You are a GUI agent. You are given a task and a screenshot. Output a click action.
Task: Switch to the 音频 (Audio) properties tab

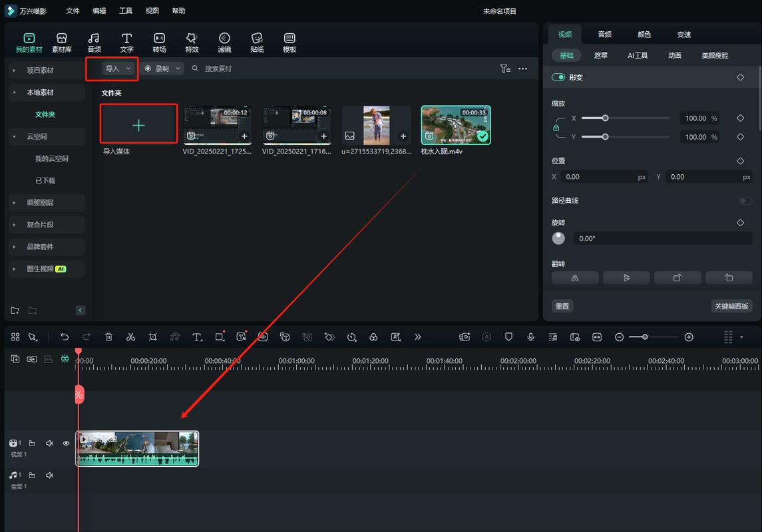point(604,35)
